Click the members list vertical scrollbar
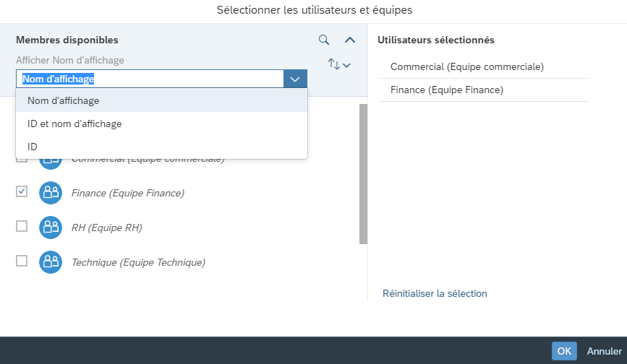This screenshot has width=627, height=364. click(363, 174)
